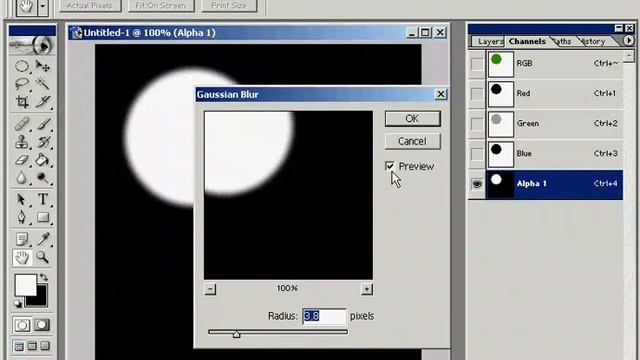640x360 pixels.
Task: Click the Channels panel scroll up arrow
Action: pos(629,56)
